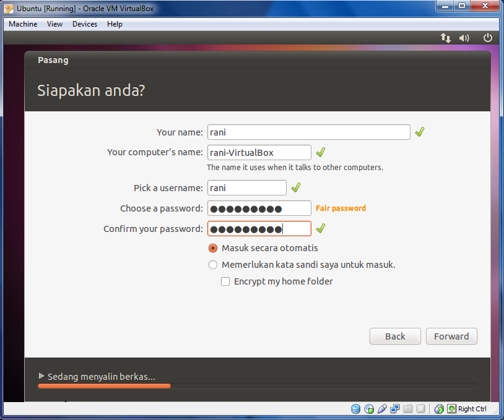Screen dimensions: 504x420
Task: Open the Help menu
Action: (x=115, y=24)
